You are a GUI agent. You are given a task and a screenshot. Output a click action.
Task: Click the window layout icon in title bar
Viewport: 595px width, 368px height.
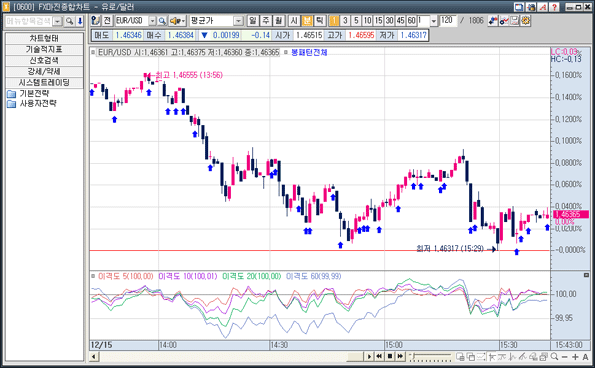(x=519, y=7)
